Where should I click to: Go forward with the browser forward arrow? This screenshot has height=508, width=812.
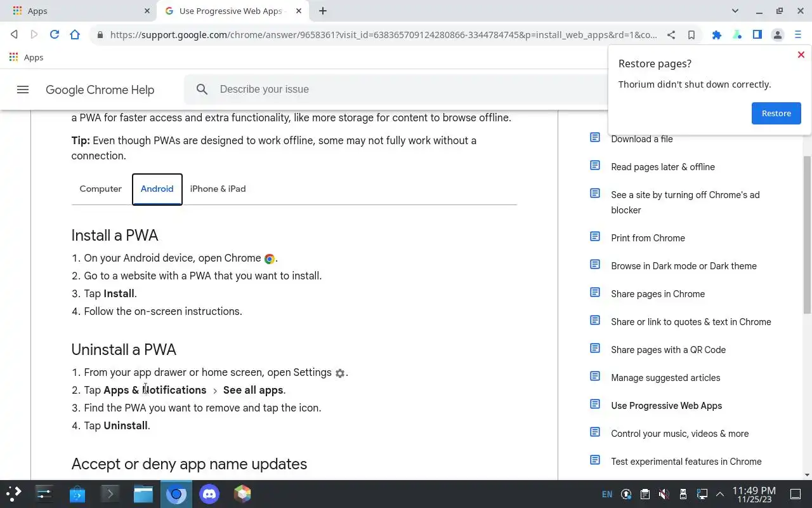click(34, 35)
